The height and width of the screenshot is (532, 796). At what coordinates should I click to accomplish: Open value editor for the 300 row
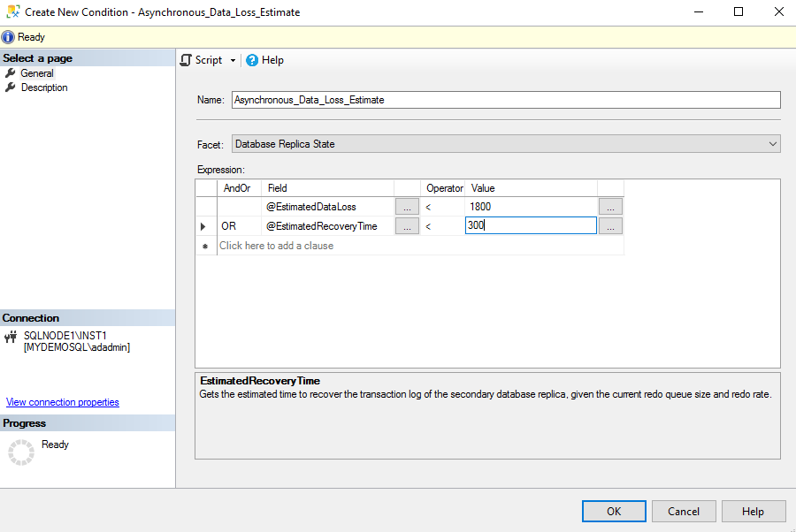(610, 226)
